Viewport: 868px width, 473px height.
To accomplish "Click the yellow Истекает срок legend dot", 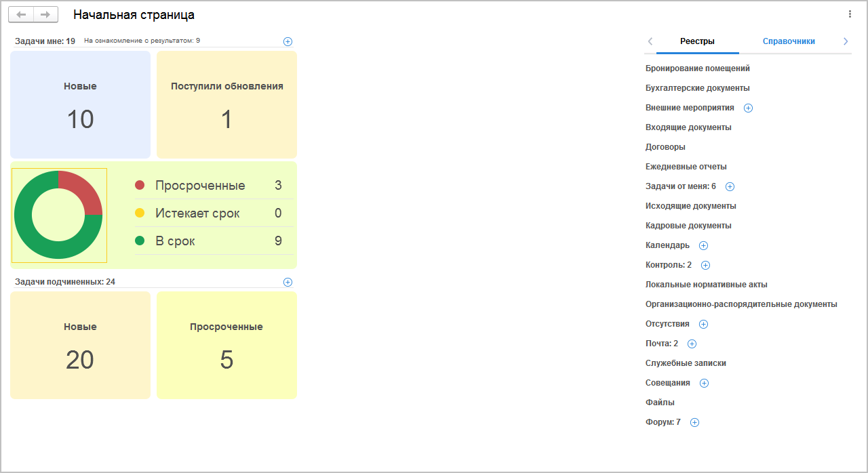I will click(140, 213).
